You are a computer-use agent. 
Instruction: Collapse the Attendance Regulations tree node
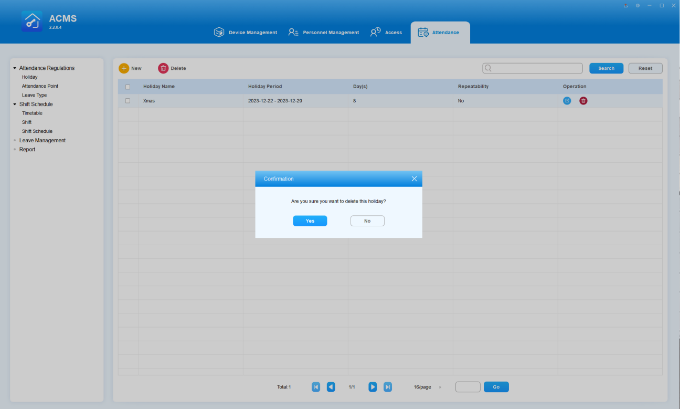[x=15, y=68]
